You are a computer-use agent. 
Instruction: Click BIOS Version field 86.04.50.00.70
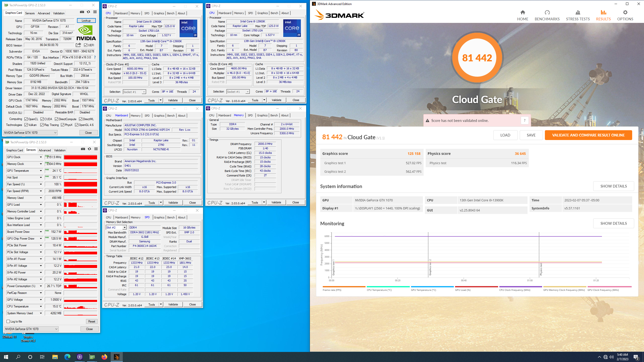(49, 45)
